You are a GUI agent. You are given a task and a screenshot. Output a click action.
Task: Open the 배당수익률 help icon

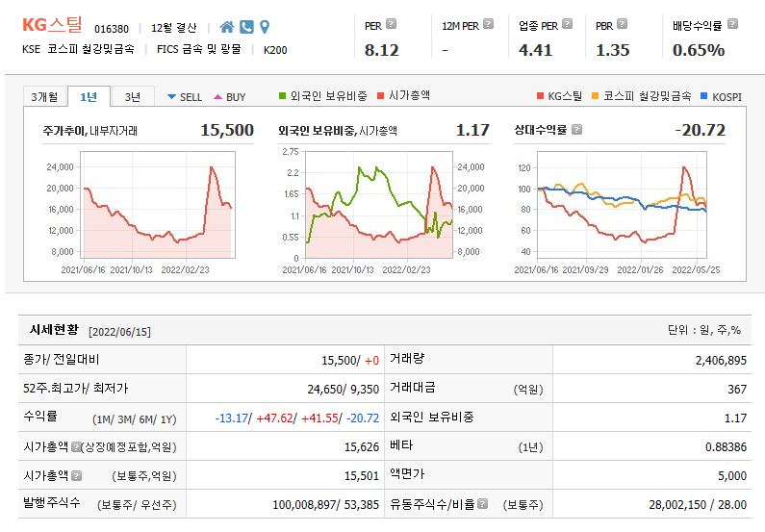pos(733,23)
